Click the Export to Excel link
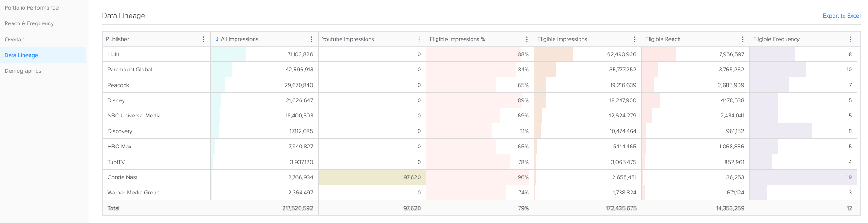The image size is (868, 223). click(841, 16)
